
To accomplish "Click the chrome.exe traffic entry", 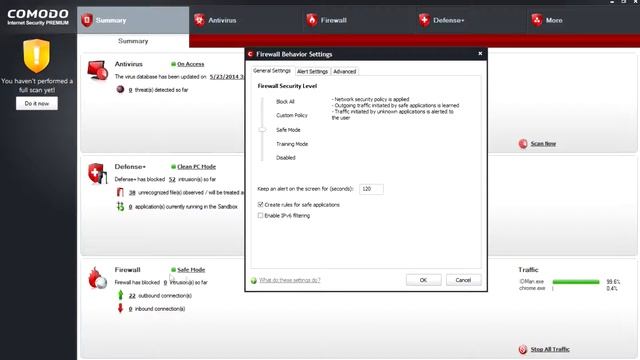I will [532, 288].
